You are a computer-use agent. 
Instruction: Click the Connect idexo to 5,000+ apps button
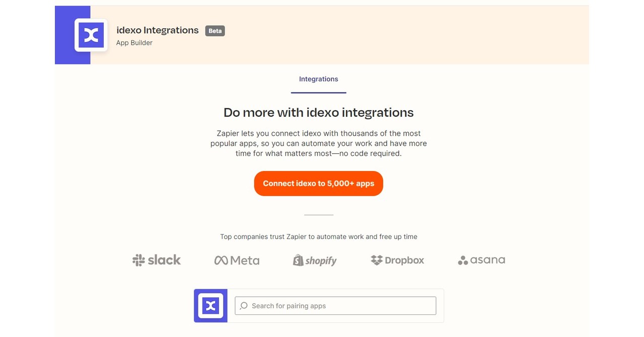(x=318, y=183)
